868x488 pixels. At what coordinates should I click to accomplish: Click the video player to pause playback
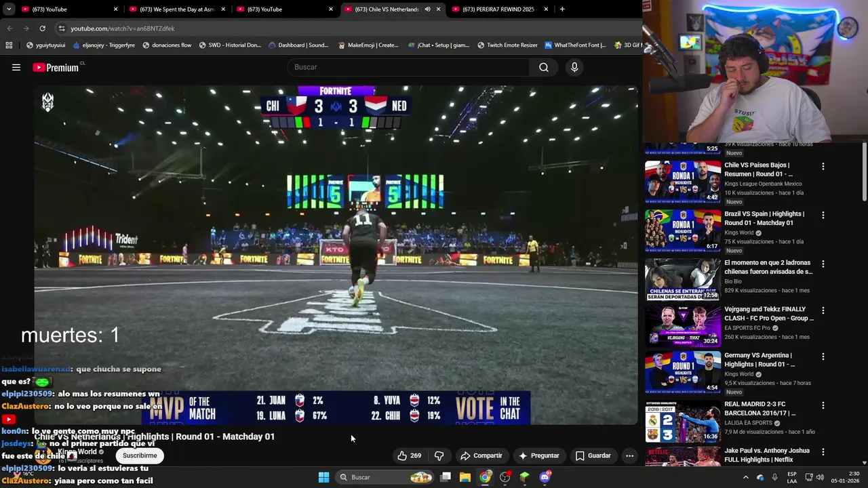(336, 254)
